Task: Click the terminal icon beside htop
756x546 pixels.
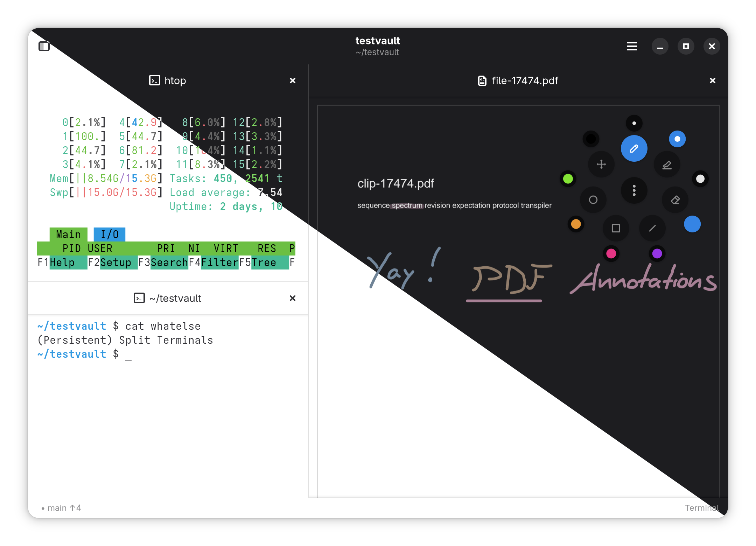Action: tap(154, 80)
